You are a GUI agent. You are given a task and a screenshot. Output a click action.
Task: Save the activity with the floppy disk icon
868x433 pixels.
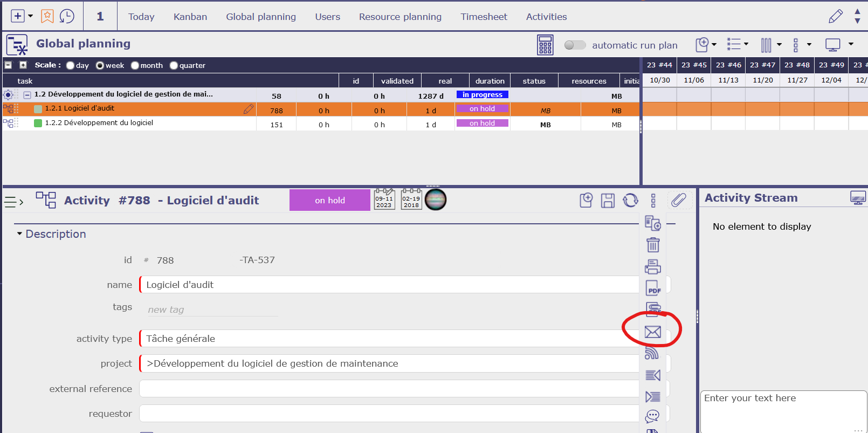click(x=608, y=201)
